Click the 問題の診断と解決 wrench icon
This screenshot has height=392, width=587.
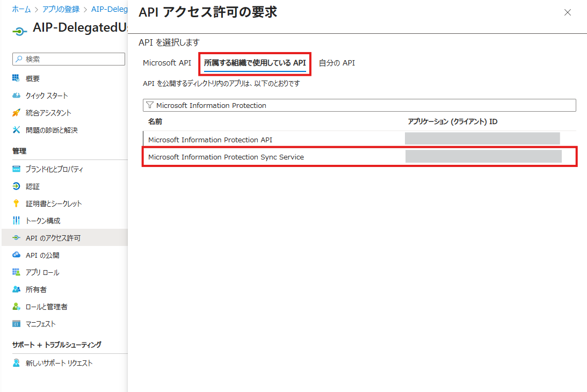pyautogui.click(x=16, y=129)
